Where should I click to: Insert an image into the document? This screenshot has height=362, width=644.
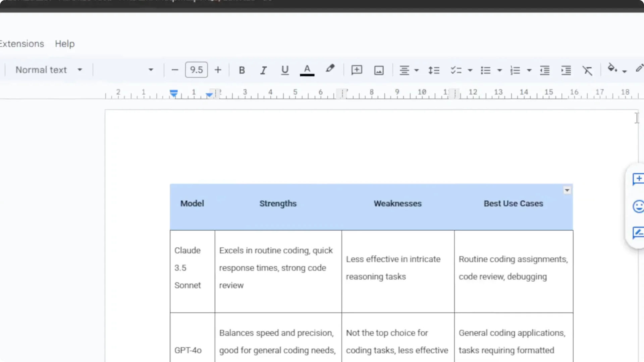tap(379, 70)
